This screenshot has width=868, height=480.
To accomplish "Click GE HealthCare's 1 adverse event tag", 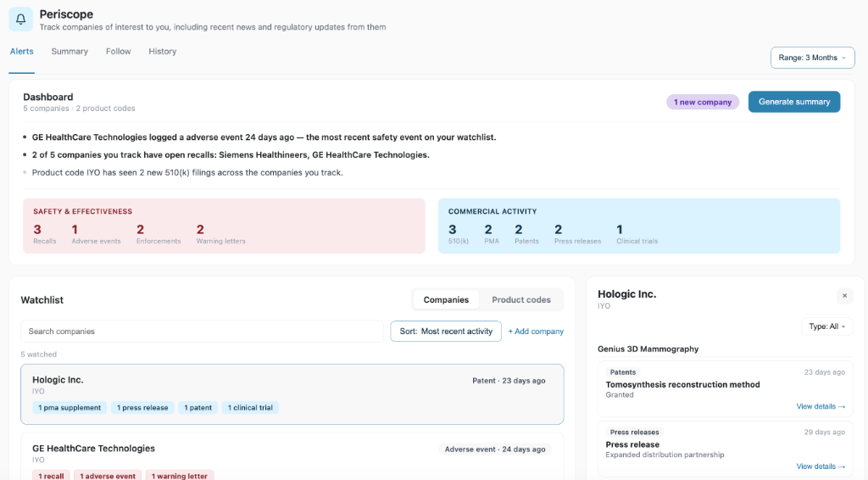I will point(108,476).
